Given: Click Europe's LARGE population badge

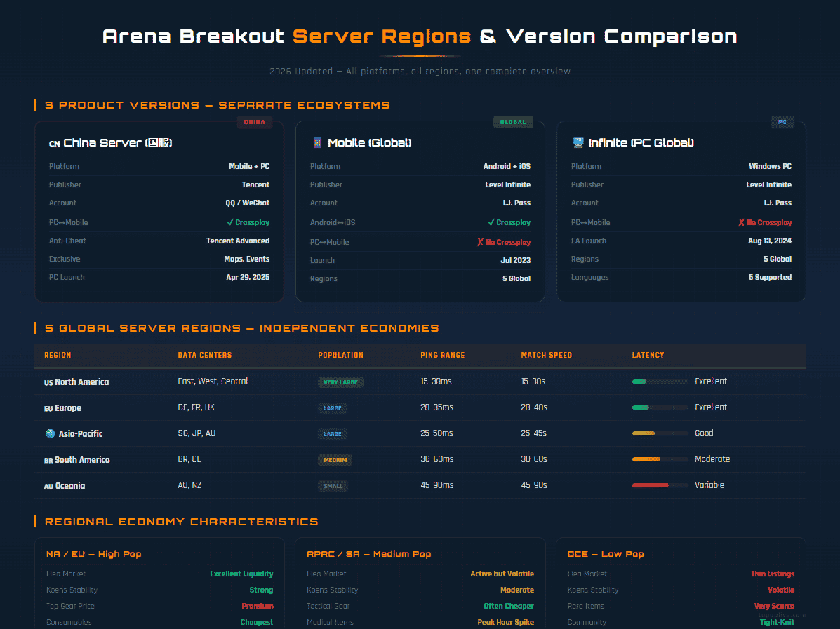Looking at the screenshot, I should (x=332, y=408).
